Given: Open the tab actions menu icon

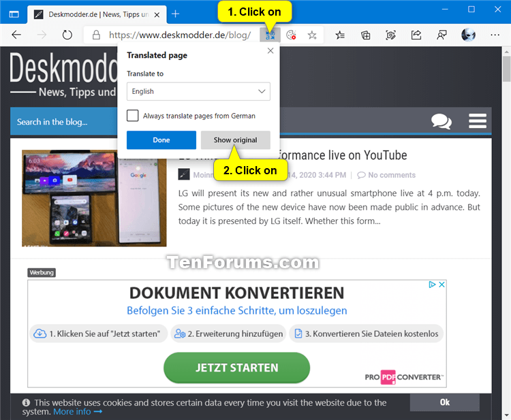Looking at the screenshot, I should coord(14,14).
